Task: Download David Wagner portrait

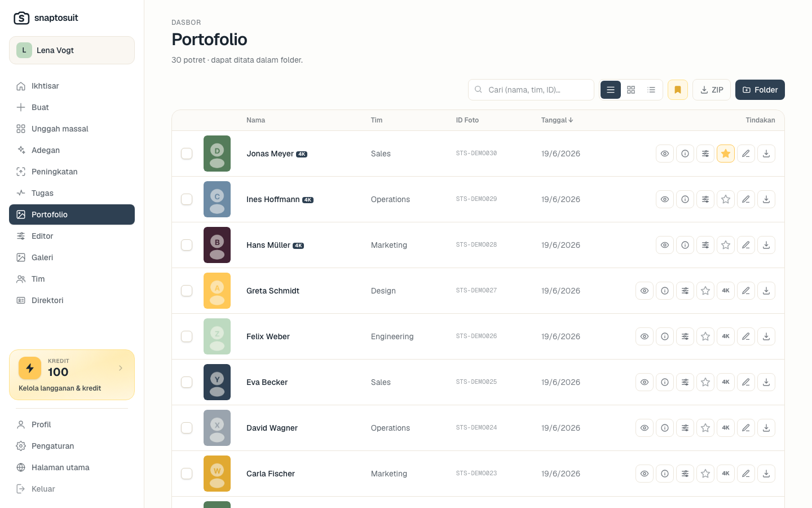Action: point(766,428)
